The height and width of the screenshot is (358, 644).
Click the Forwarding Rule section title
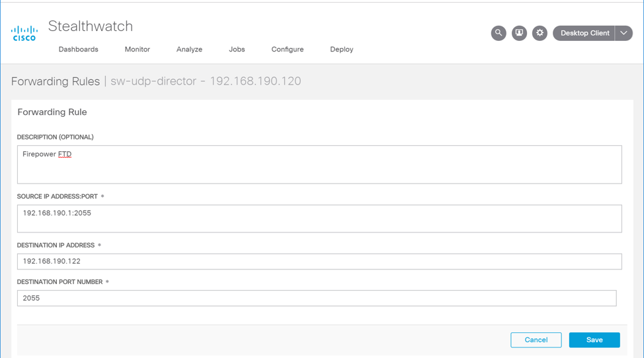(x=52, y=112)
